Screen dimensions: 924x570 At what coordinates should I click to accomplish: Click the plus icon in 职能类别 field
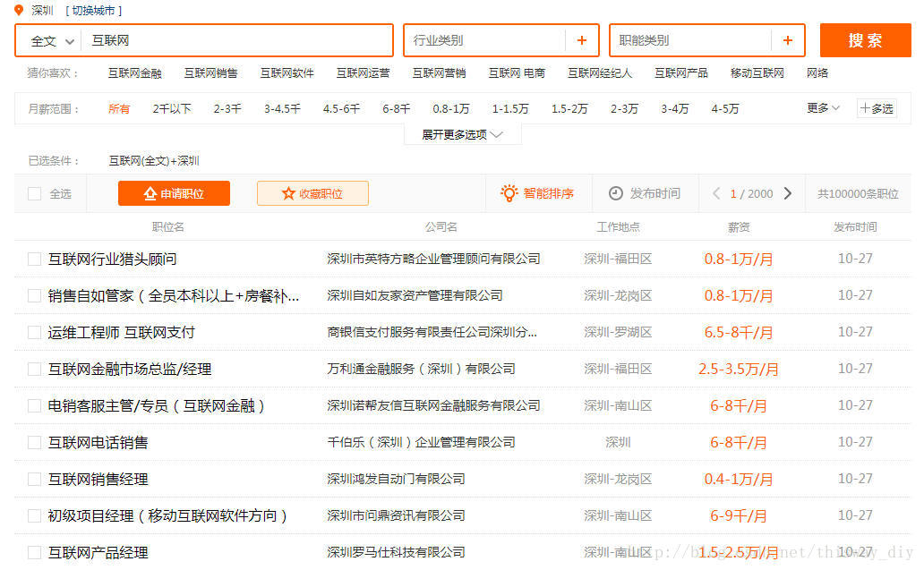tap(787, 40)
